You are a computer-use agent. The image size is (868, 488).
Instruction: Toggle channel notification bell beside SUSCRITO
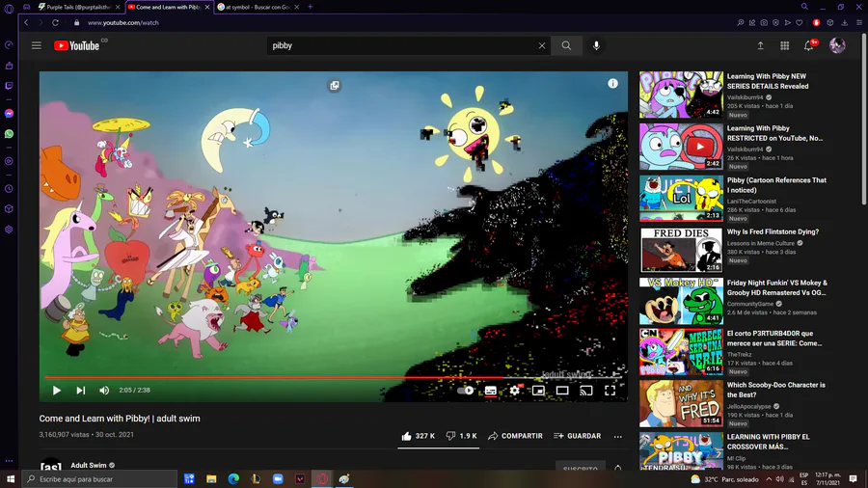[x=618, y=468]
